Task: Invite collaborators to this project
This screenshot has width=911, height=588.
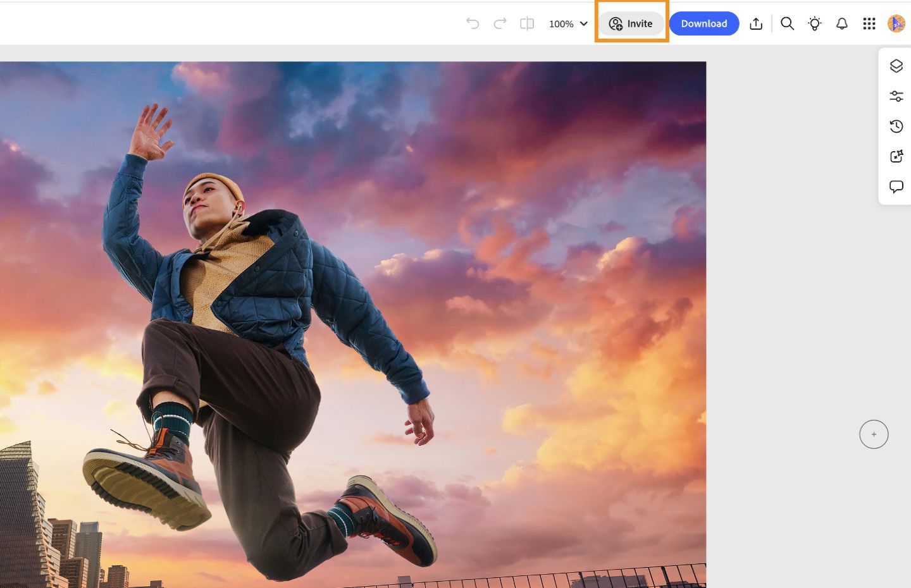Action: pyautogui.click(x=631, y=23)
